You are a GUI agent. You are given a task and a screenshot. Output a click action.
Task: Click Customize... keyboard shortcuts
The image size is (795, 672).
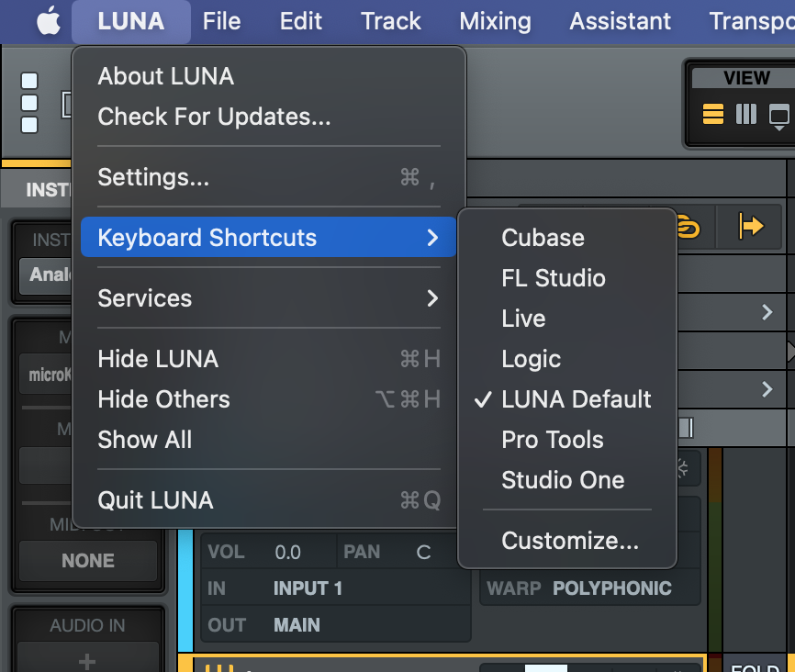coord(569,541)
